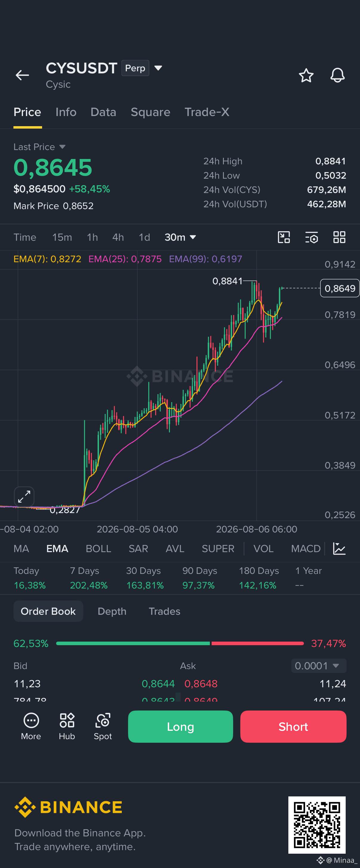This screenshot has width=360, height=868.
Task: Open the More menu
Action: 31,727
